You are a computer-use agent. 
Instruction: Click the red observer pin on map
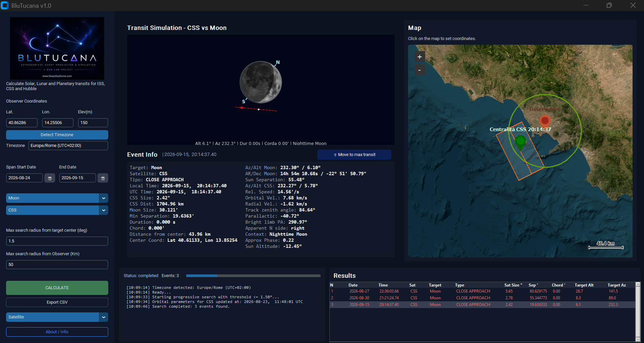[545, 121]
